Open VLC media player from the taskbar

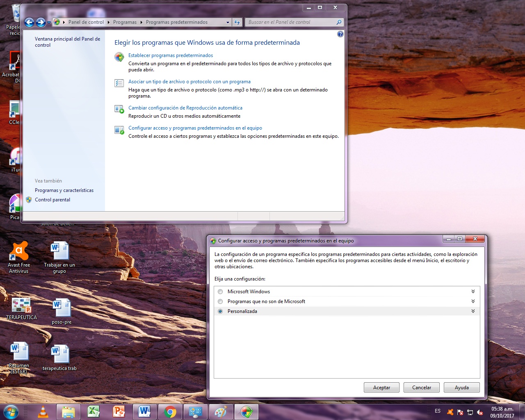tap(43, 411)
